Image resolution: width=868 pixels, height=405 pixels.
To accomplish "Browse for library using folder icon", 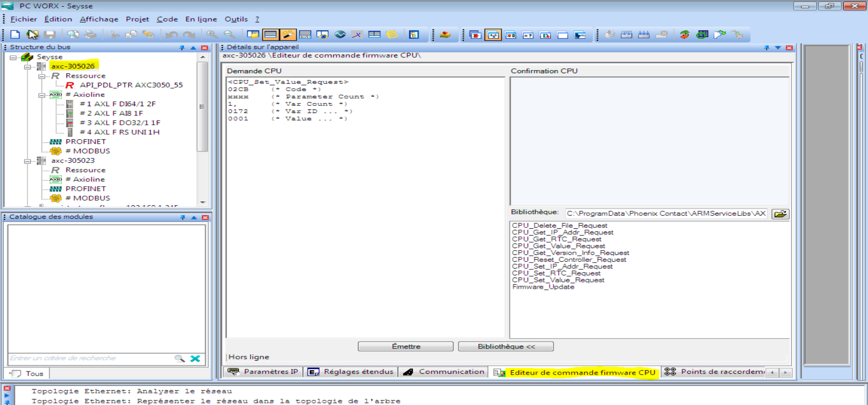I will (780, 214).
